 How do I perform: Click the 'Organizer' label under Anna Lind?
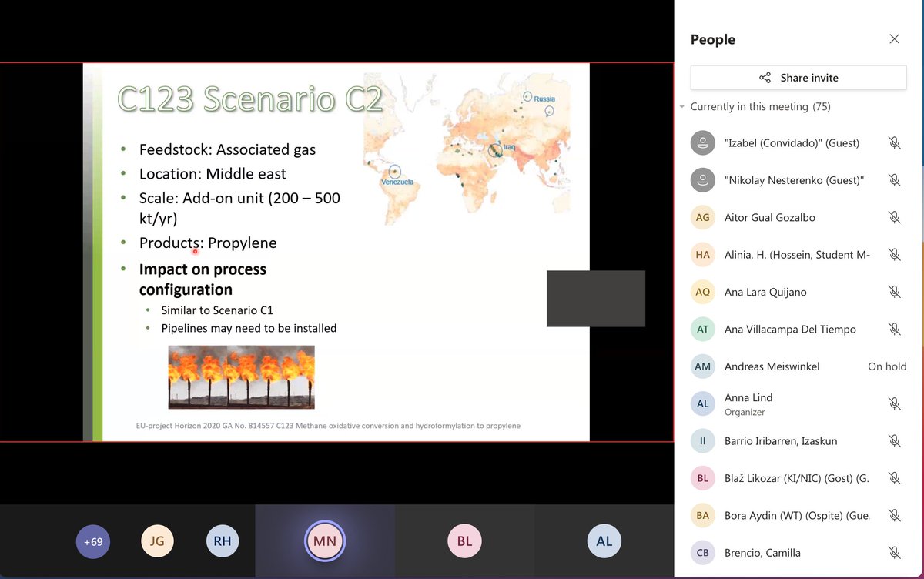tap(745, 412)
